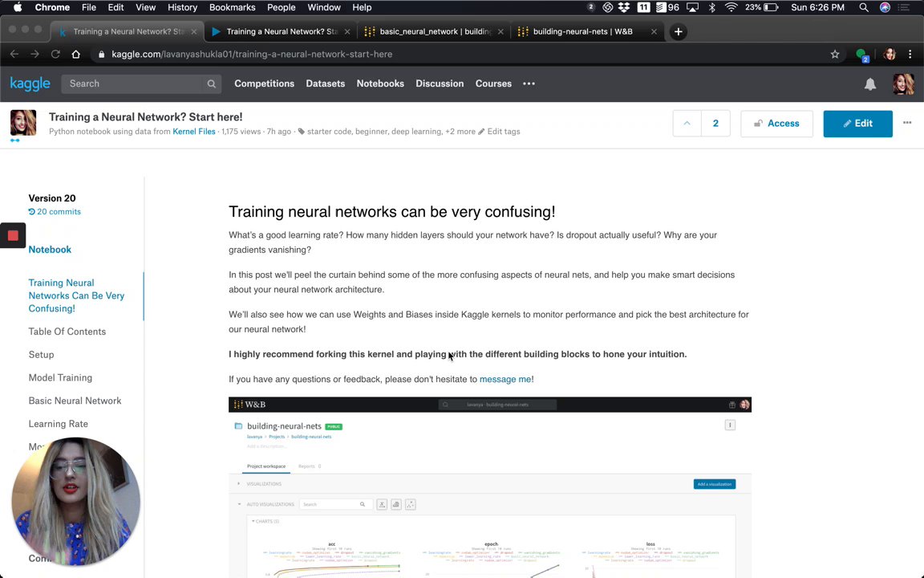Reload the page
This screenshot has width=924, height=578.
click(55, 55)
